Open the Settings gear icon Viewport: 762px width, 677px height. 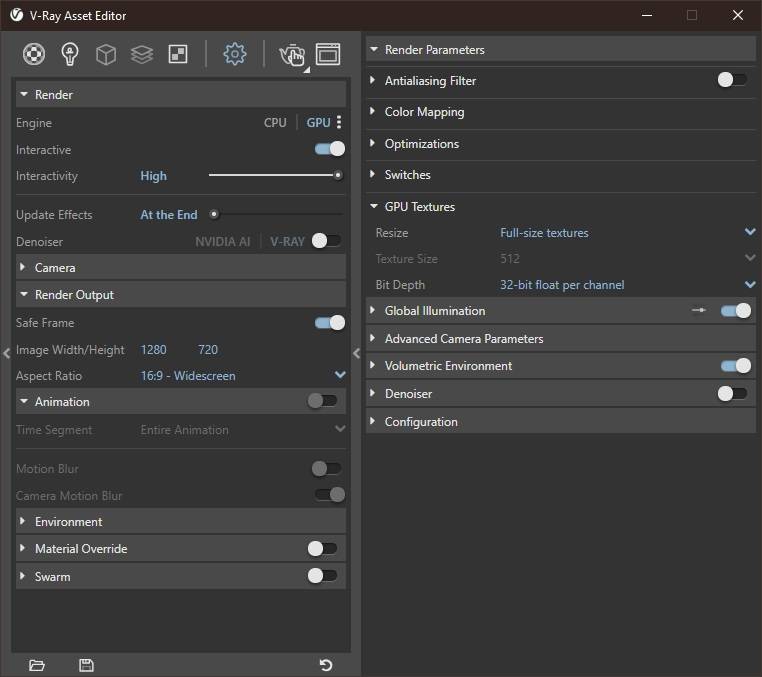tap(235, 54)
